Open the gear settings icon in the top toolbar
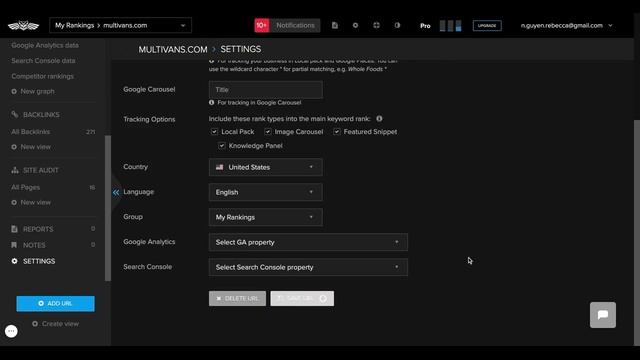 pyautogui.click(x=356, y=25)
